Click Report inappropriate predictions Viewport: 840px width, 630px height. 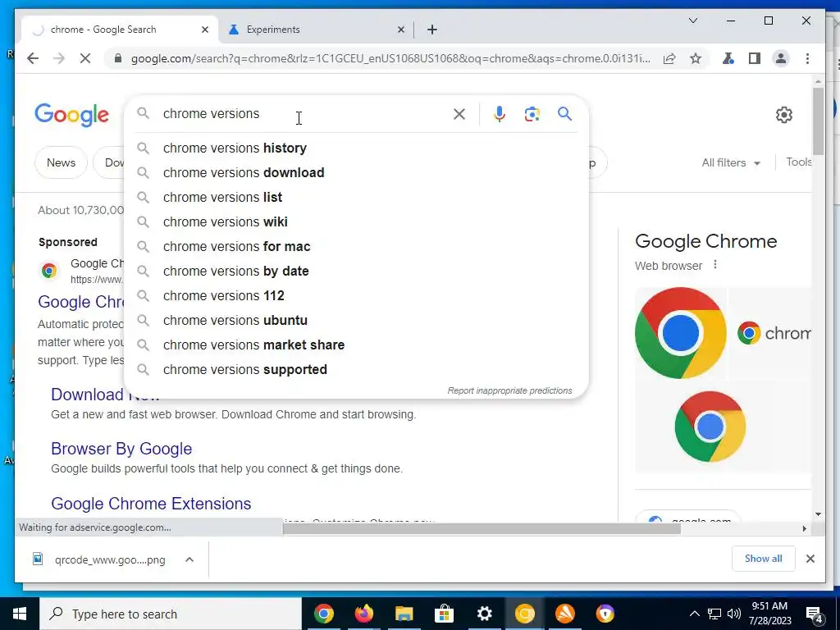(509, 390)
